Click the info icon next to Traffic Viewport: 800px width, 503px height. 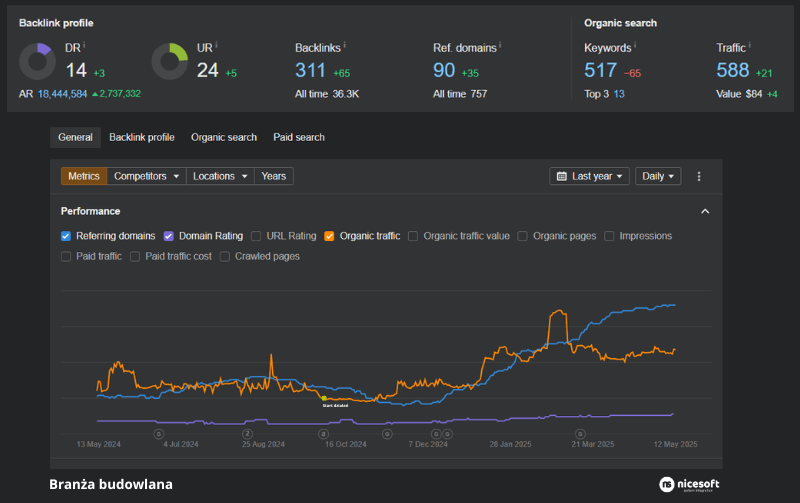coord(749,45)
